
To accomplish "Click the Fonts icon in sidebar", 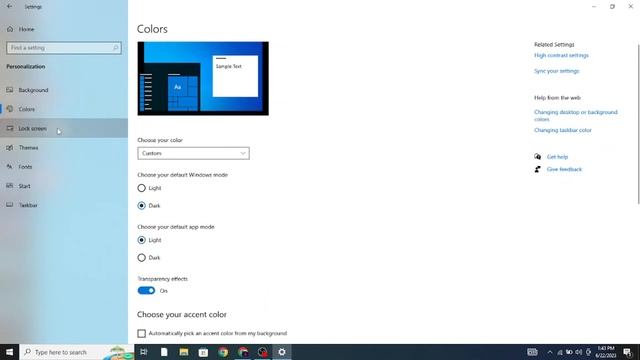I will point(10,167).
